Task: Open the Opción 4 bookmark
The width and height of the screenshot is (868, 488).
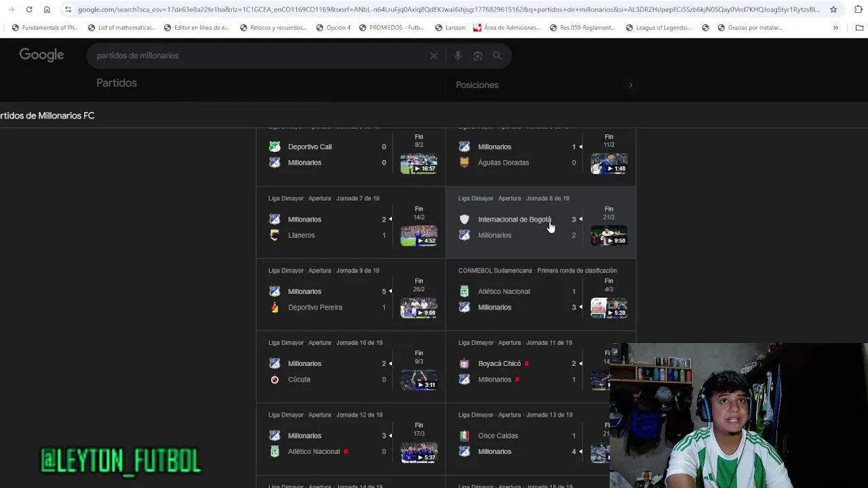Action: 333,28
